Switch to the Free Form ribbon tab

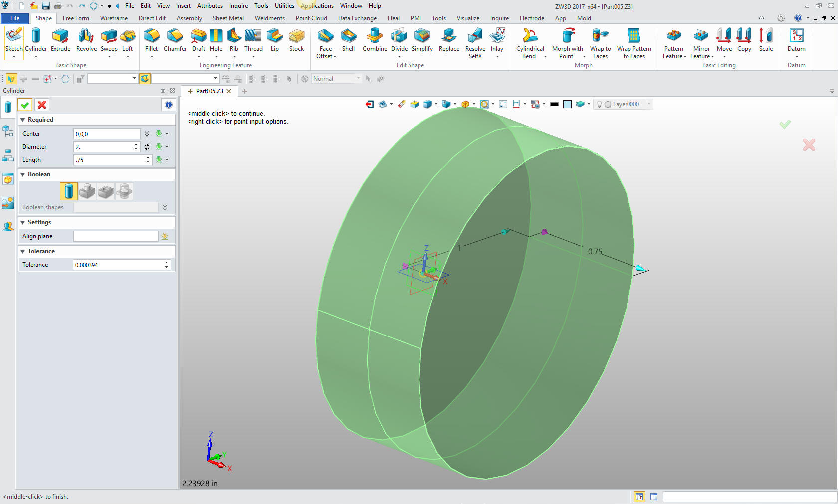click(x=76, y=18)
